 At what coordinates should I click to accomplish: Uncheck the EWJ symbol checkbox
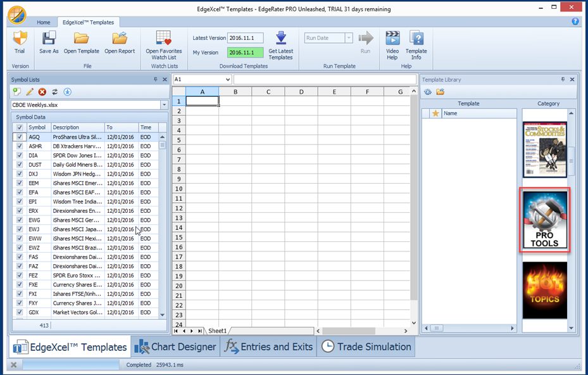tap(20, 229)
